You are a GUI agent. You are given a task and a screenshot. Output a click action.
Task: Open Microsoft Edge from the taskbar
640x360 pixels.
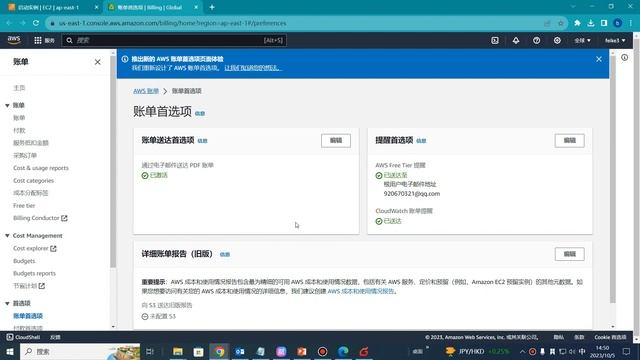click(343, 351)
